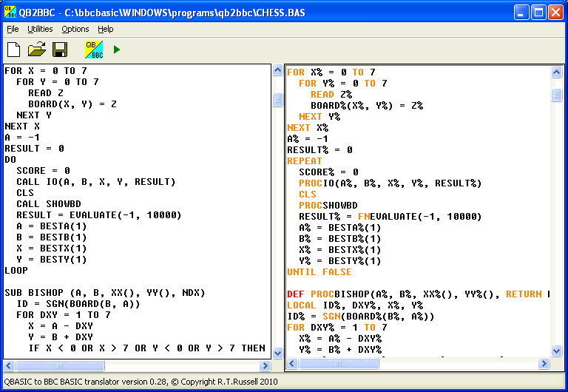The image size is (568, 392).
Task: Click the BBC BASIC pane's scroll up arrow
Action: (x=557, y=72)
